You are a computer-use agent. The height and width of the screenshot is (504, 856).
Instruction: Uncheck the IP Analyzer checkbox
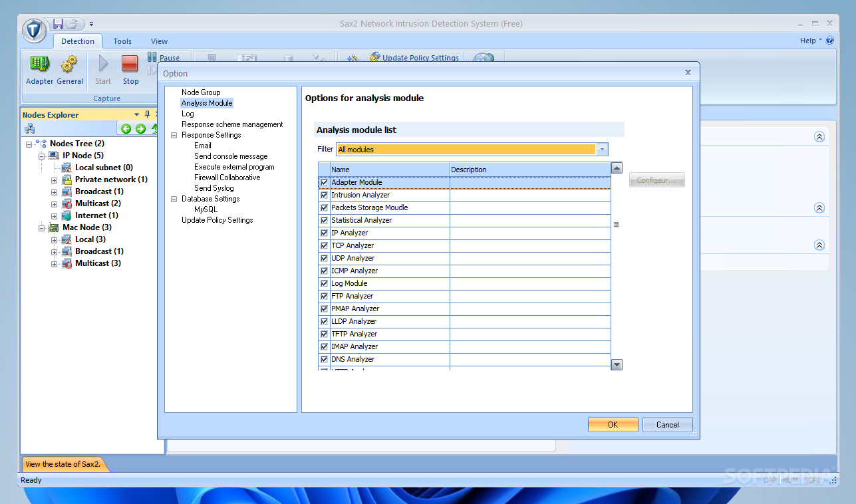(x=324, y=233)
